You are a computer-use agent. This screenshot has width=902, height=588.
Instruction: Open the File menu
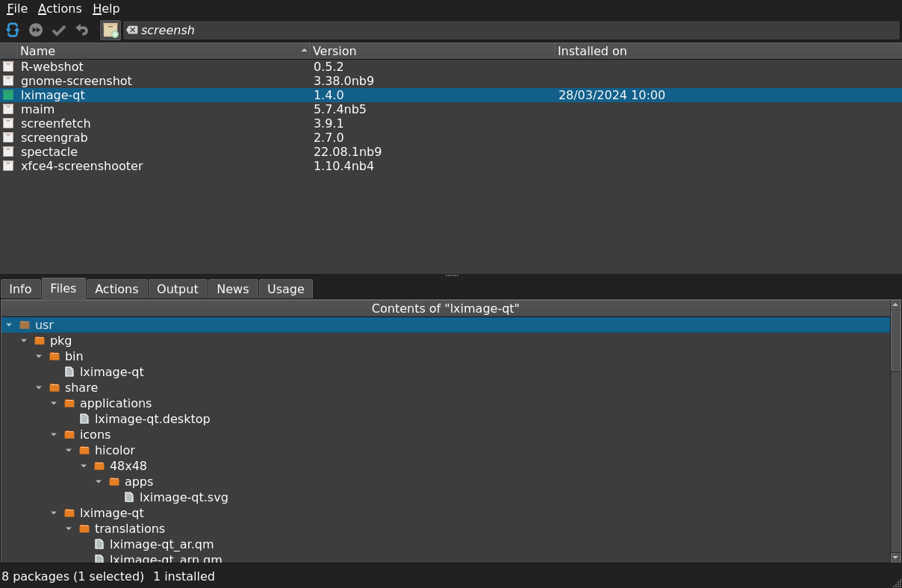[x=17, y=9]
